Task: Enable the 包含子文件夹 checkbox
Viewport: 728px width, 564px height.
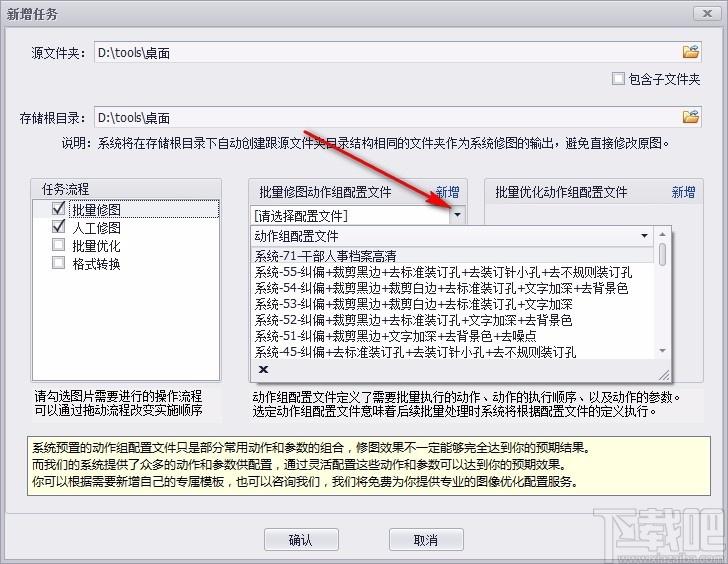Action: 618,79
